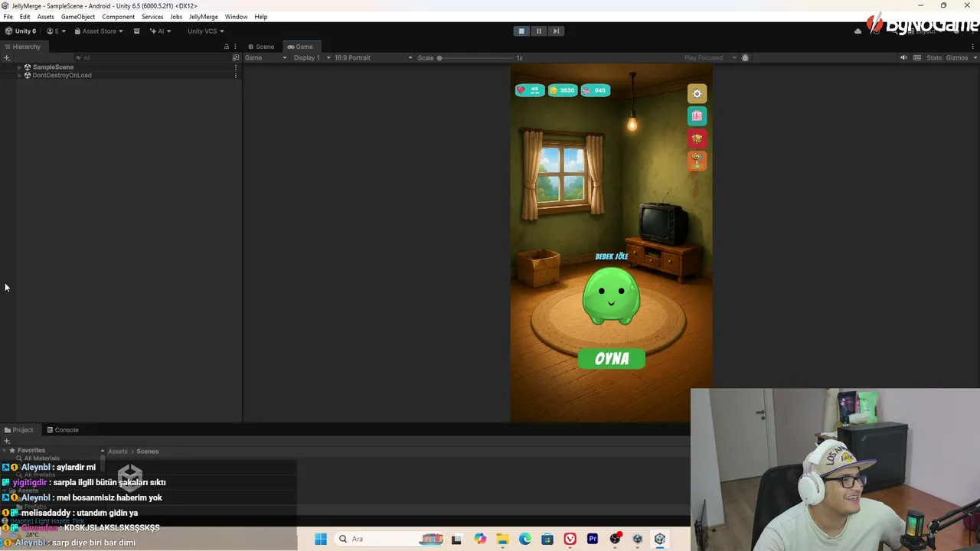Select the Hierarchy panel tab

coord(23,47)
